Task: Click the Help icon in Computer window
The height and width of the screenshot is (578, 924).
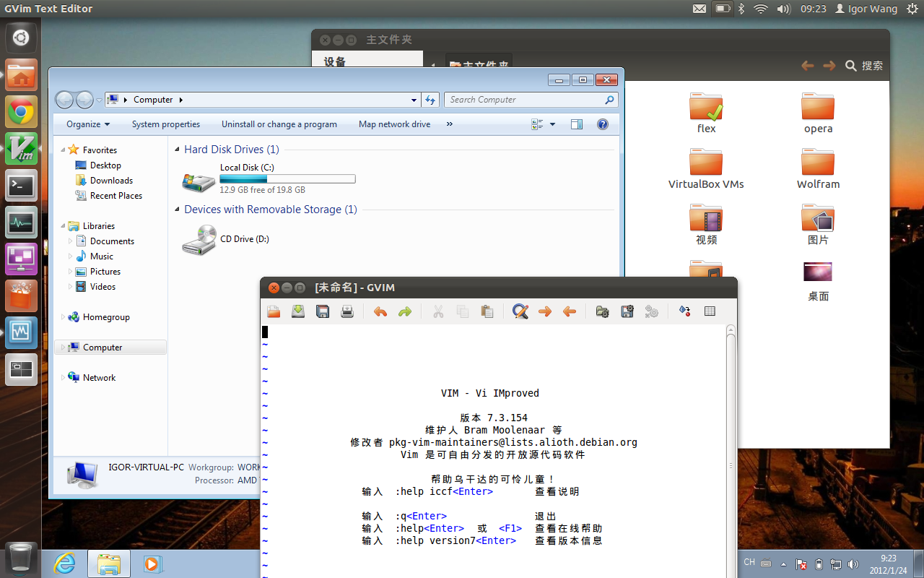Action: coord(603,124)
